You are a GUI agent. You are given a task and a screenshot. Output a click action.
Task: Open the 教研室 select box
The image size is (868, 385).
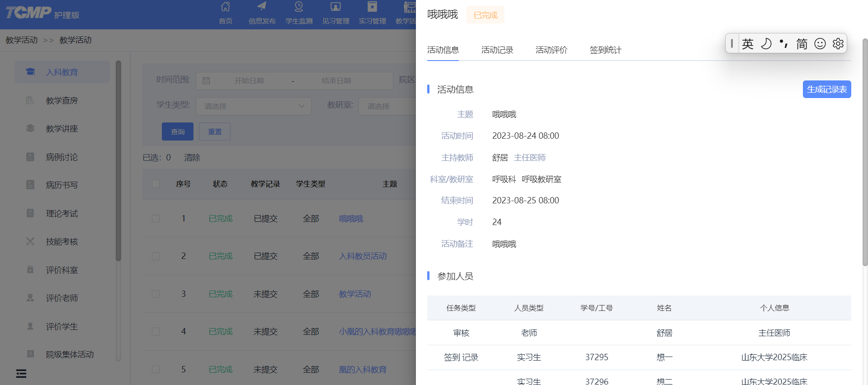click(x=387, y=106)
